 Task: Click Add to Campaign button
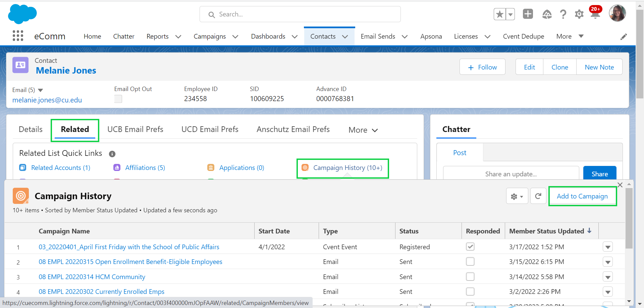pyautogui.click(x=582, y=196)
